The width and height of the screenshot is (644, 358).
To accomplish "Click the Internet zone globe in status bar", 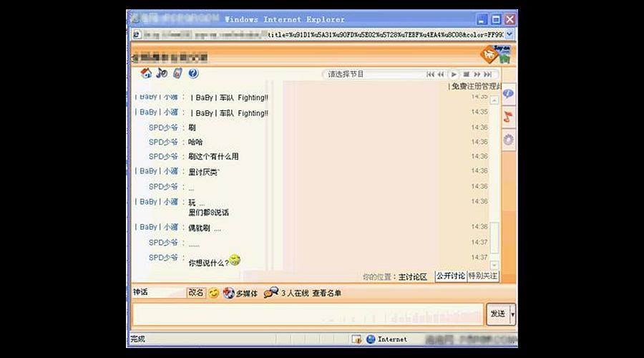I will [371, 339].
